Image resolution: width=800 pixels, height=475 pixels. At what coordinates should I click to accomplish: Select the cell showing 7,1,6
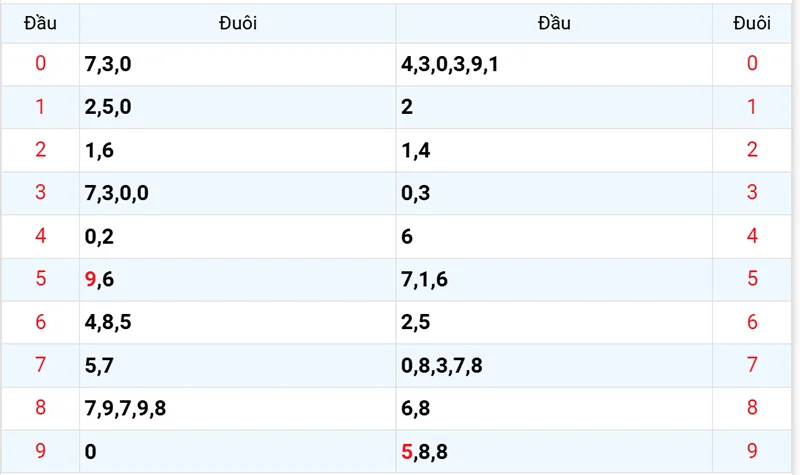point(424,280)
